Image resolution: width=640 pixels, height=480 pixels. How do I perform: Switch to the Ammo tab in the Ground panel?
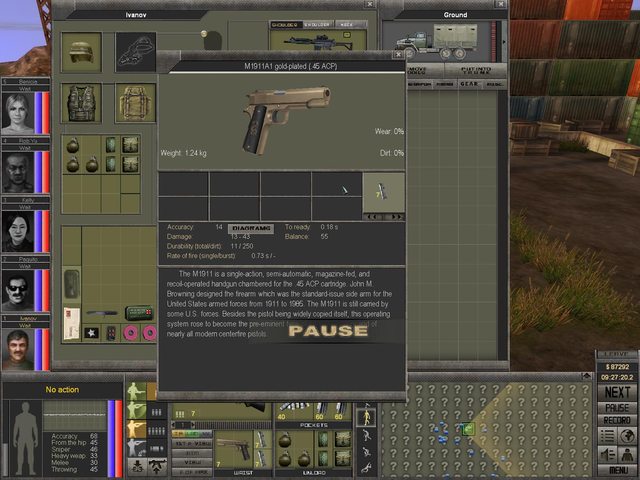pos(444,84)
